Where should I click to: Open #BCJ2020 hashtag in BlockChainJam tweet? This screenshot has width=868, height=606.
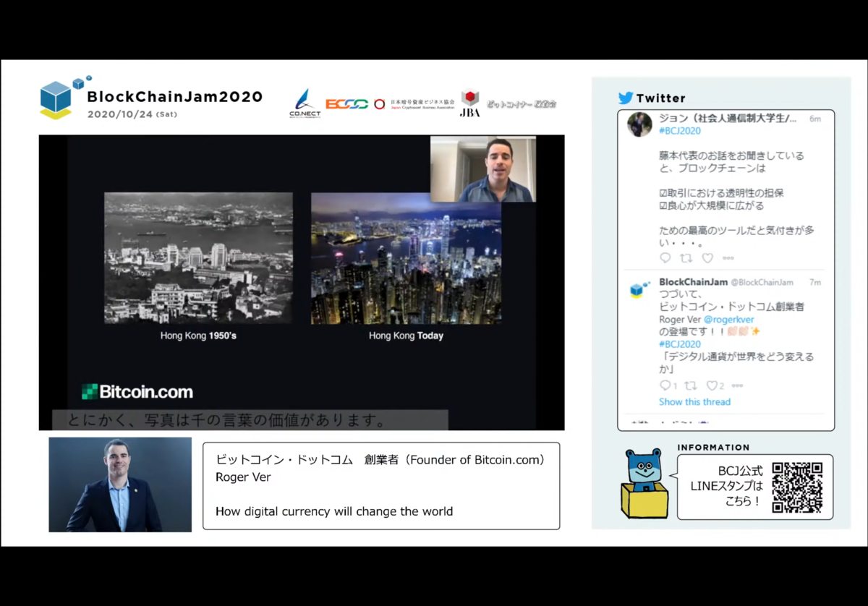click(x=679, y=344)
